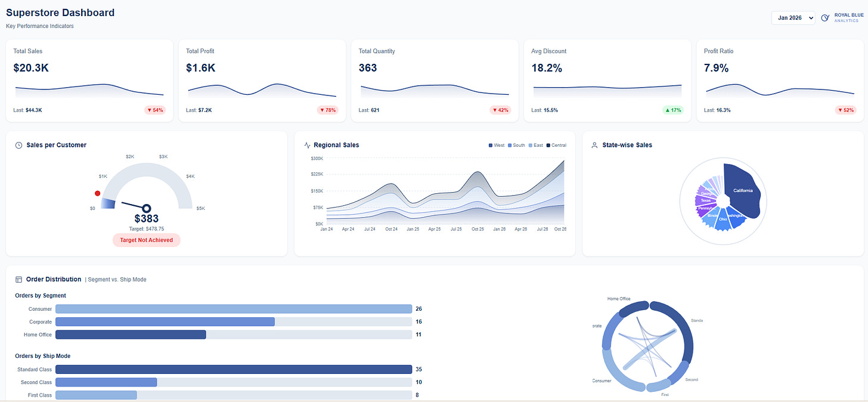Click the Target Not Achieved badge
Viewport: 868px width, 402px height.
(x=146, y=240)
